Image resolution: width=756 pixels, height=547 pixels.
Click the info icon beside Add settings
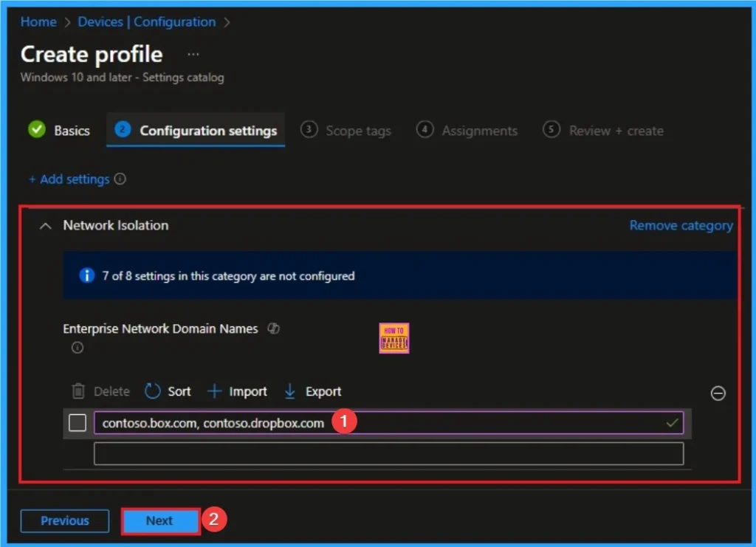click(x=119, y=179)
